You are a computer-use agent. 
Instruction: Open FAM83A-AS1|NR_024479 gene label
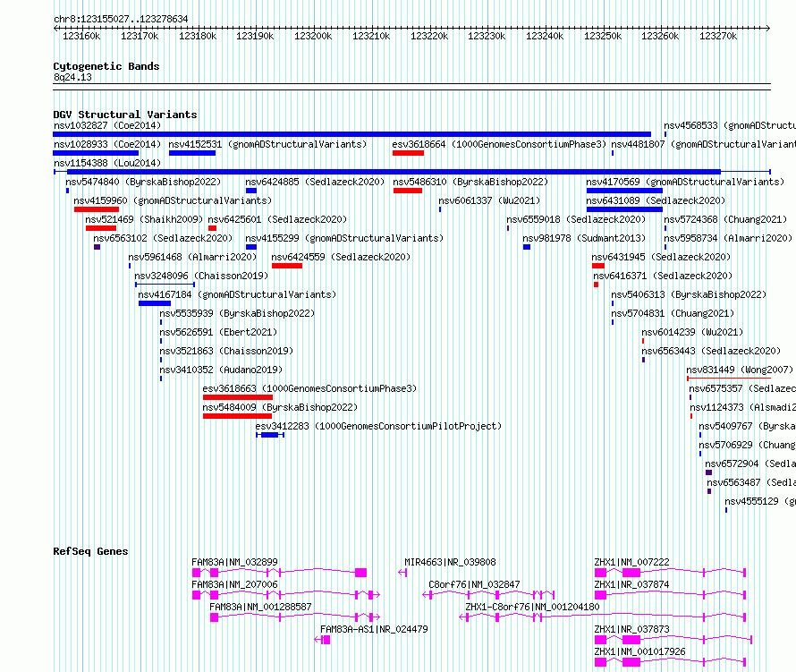click(x=374, y=629)
